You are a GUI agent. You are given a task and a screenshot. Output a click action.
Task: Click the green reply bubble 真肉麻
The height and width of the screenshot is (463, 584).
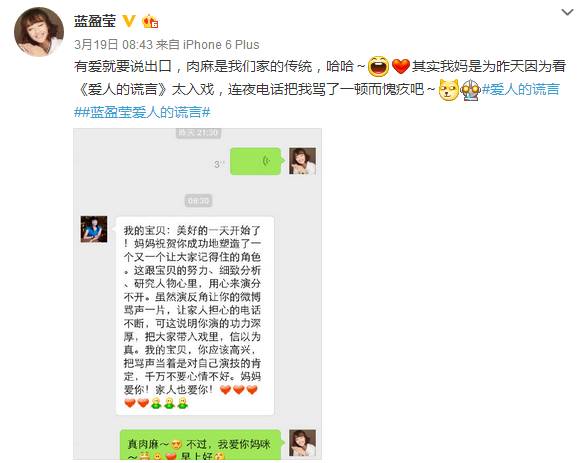pyautogui.click(x=200, y=445)
